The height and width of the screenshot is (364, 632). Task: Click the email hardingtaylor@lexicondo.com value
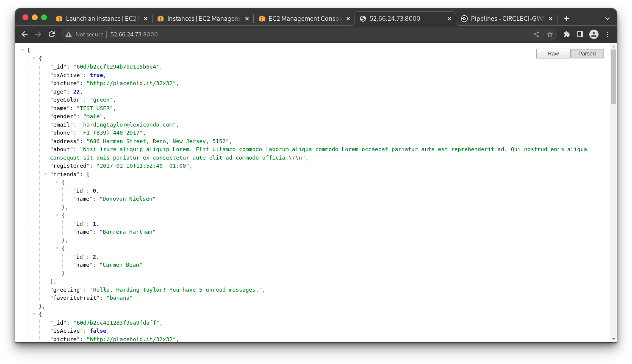coord(128,125)
